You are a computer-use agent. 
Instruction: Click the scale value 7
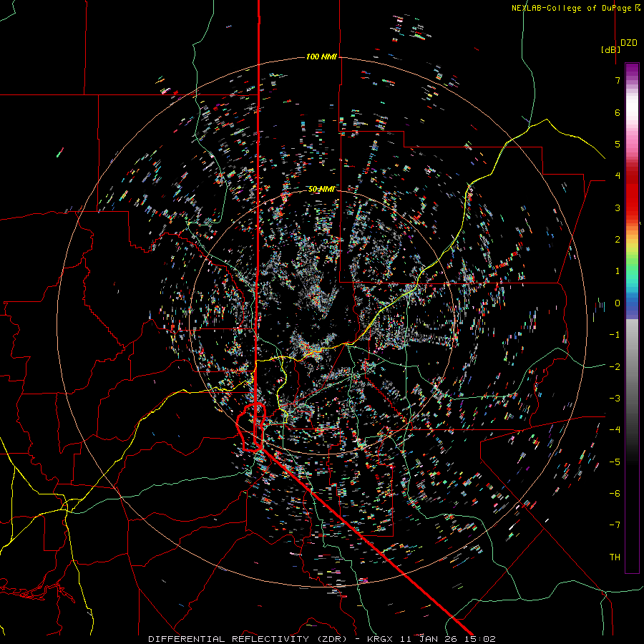(x=618, y=80)
